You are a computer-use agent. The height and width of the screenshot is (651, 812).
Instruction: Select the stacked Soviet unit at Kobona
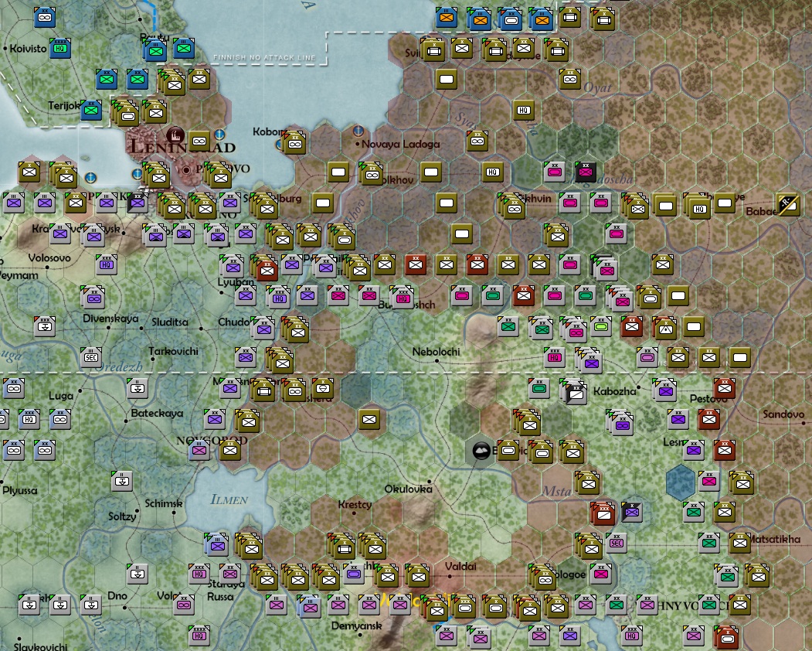point(294,143)
